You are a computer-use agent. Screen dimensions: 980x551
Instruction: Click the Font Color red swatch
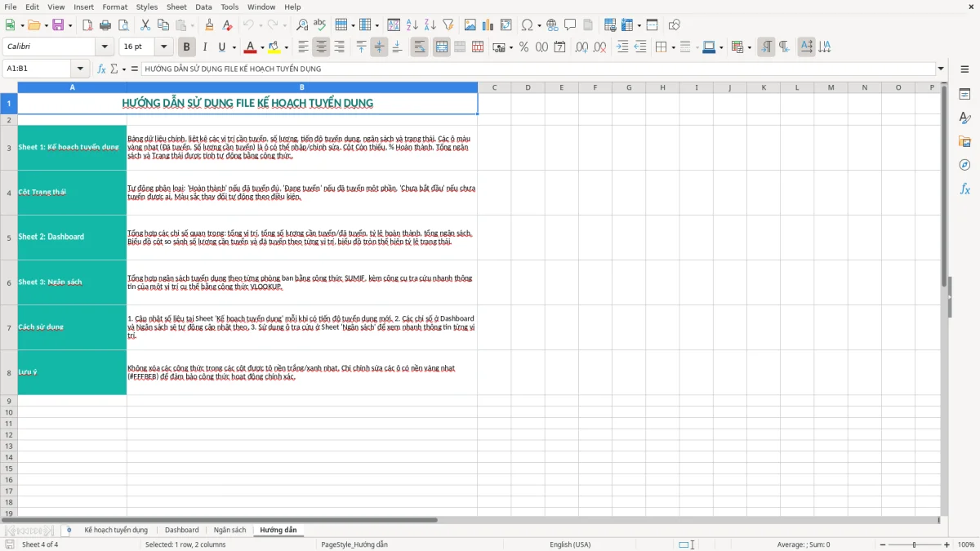(250, 47)
